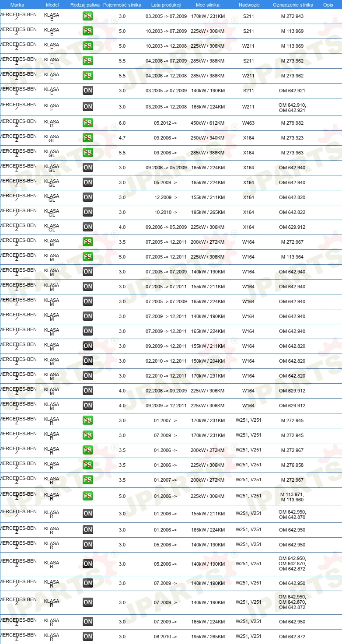Click the ON icon in the 02.2006 -> 09.2009 row

pos(88,391)
